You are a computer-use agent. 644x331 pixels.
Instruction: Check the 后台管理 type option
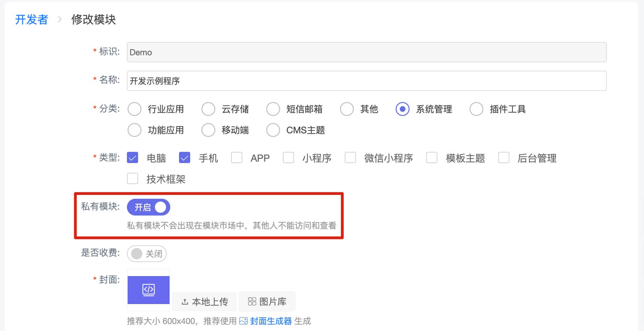pos(504,158)
